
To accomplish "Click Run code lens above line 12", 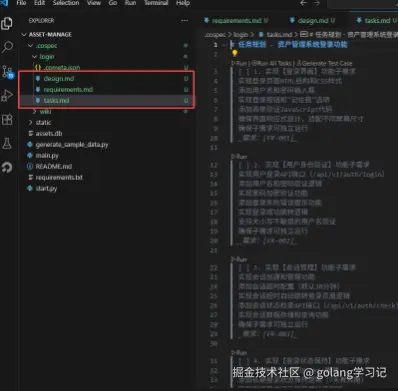I will click(x=239, y=157).
